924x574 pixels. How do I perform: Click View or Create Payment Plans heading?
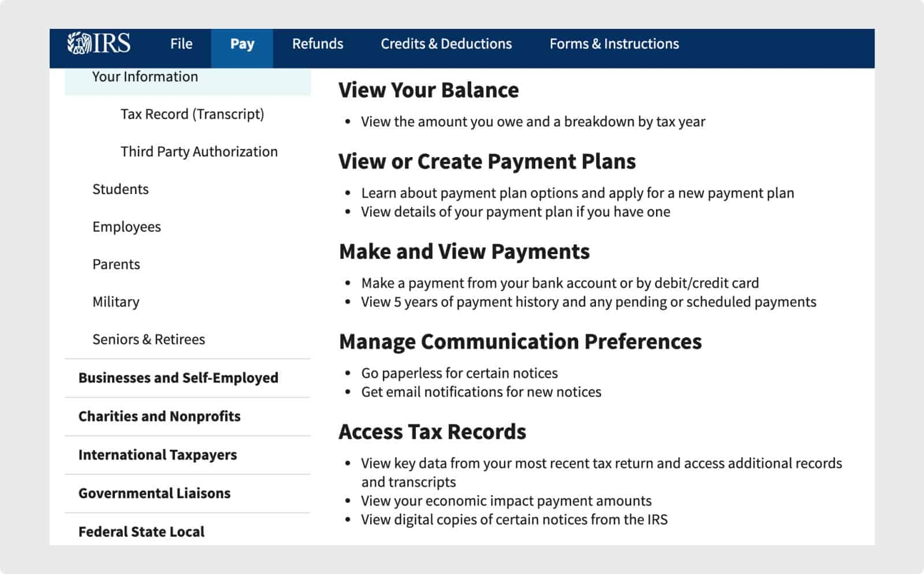click(x=487, y=162)
